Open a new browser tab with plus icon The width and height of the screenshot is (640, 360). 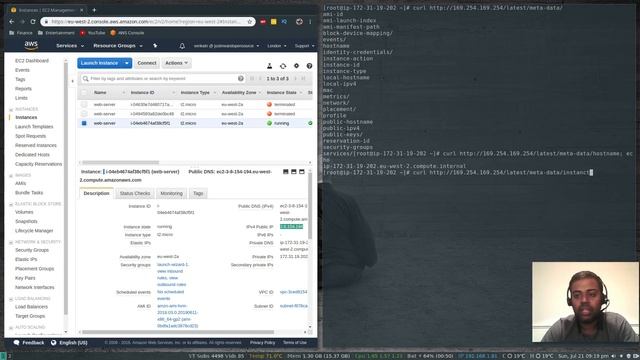[x=94, y=10]
